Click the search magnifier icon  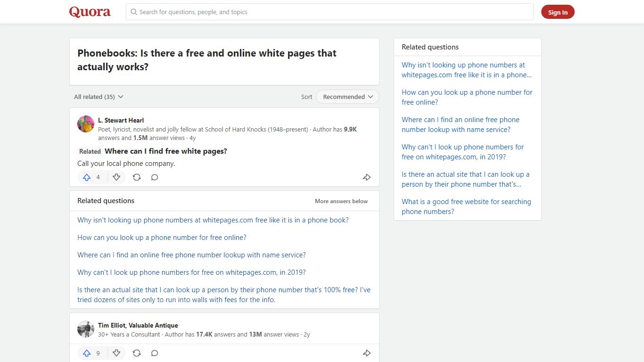click(x=134, y=12)
